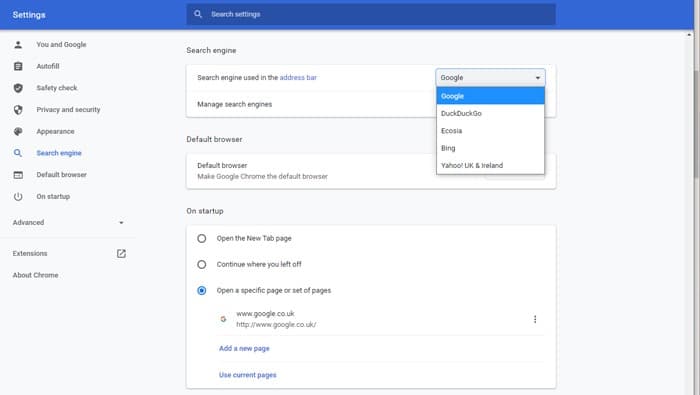Open Manage search engines row
Screen dimensions: 700x395
[371, 104]
